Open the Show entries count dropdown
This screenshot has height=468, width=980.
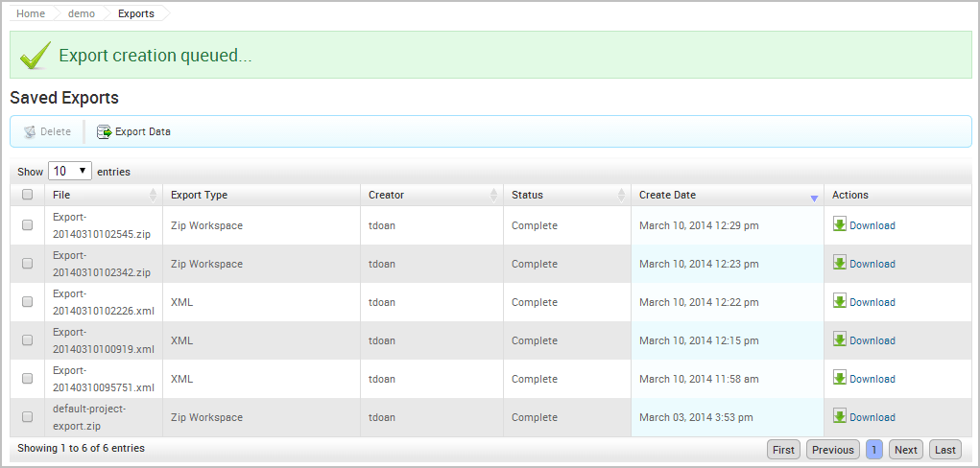pyautogui.click(x=69, y=172)
